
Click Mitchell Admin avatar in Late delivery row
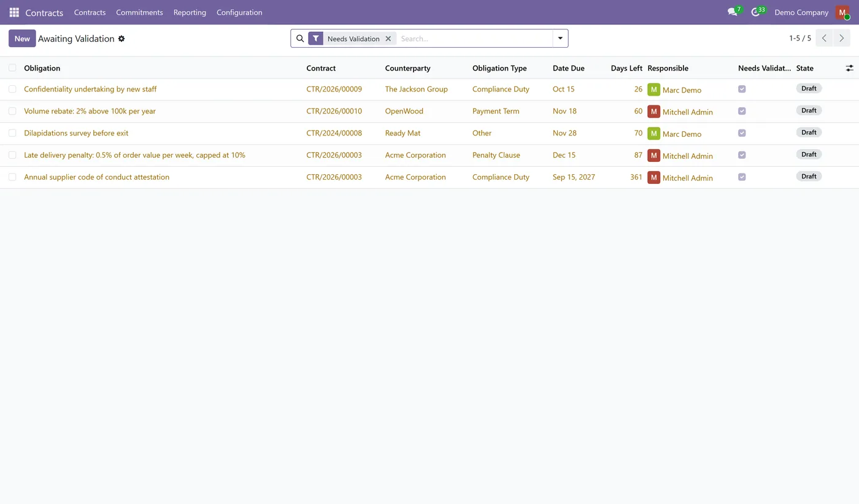653,156
